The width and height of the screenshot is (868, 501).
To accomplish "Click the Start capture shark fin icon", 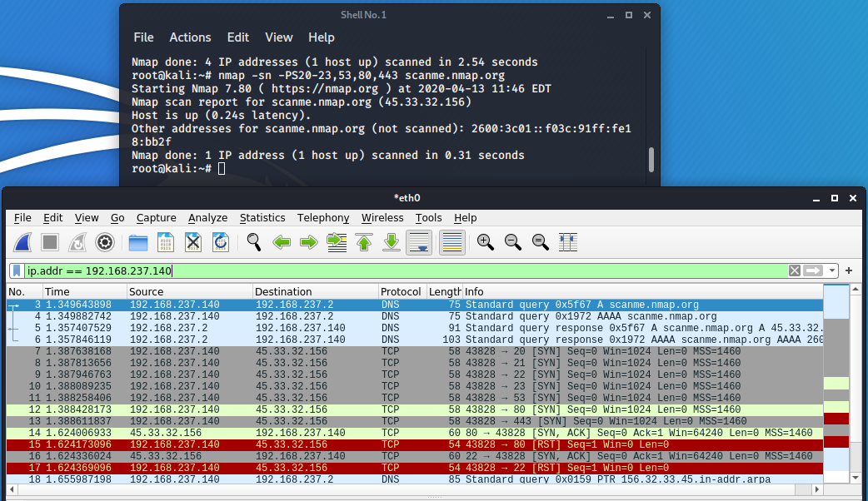I will click(x=23, y=242).
